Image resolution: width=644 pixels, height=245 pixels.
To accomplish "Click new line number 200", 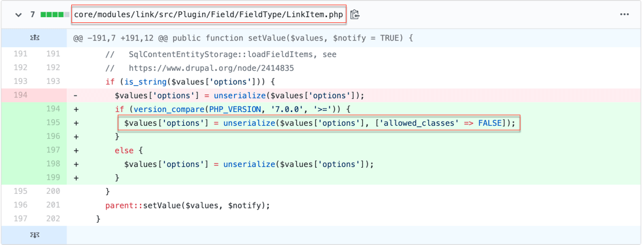I will 53,191.
